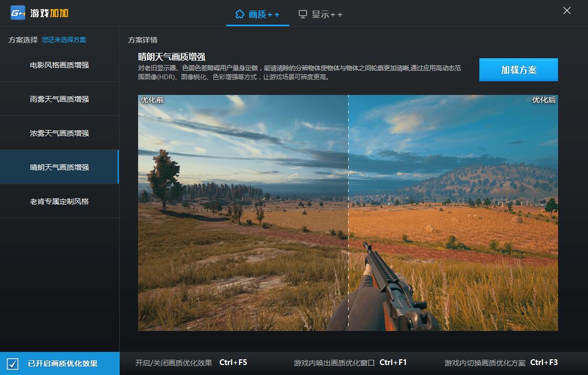Switch to the 显示++ tab

click(320, 14)
